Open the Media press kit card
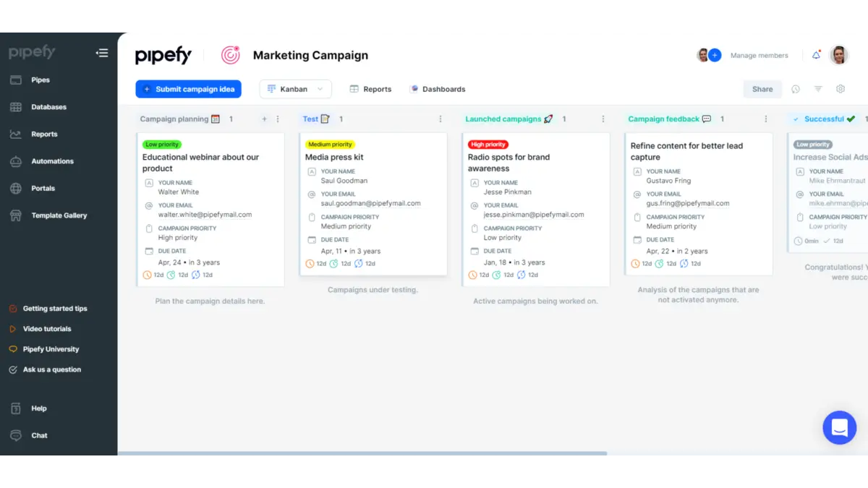Screen dimensions: 868x488 (x=373, y=204)
